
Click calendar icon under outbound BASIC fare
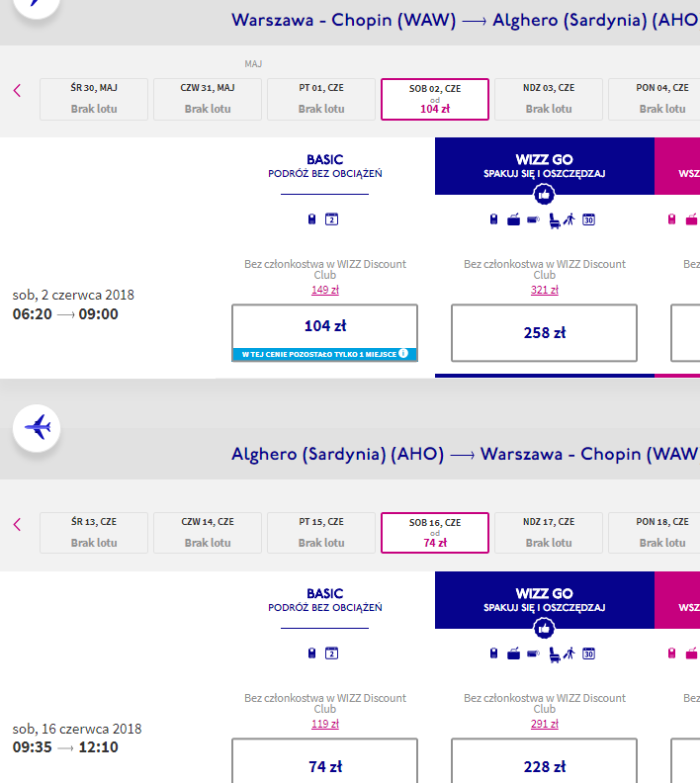331,219
